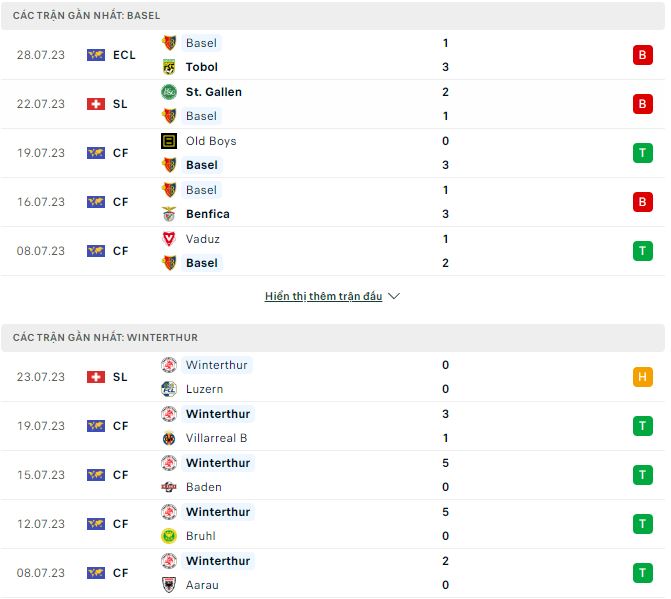This screenshot has height=599, width=671.
Task: Click red B badge for Basel-Tobol
Action: (x=642, y=55)
